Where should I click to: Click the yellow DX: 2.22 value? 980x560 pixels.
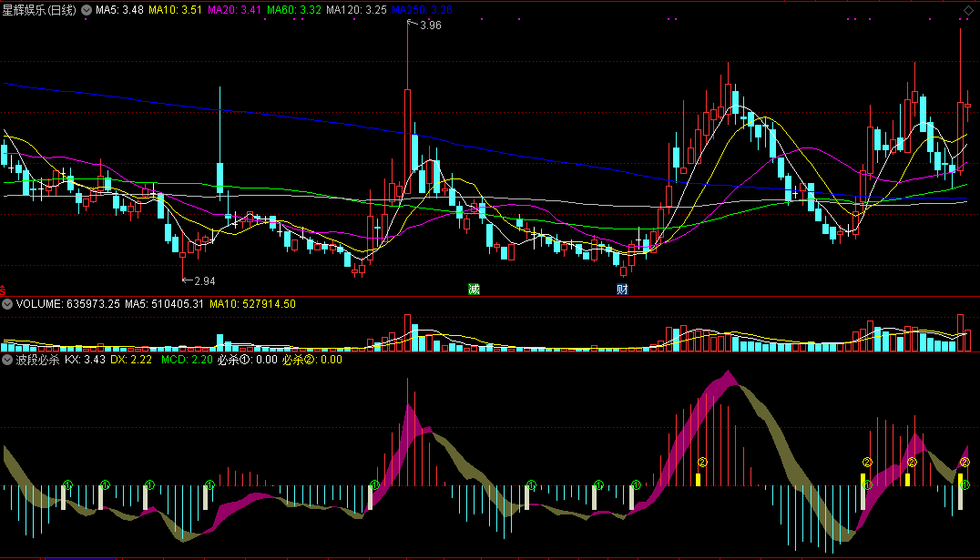pos(131,360)
